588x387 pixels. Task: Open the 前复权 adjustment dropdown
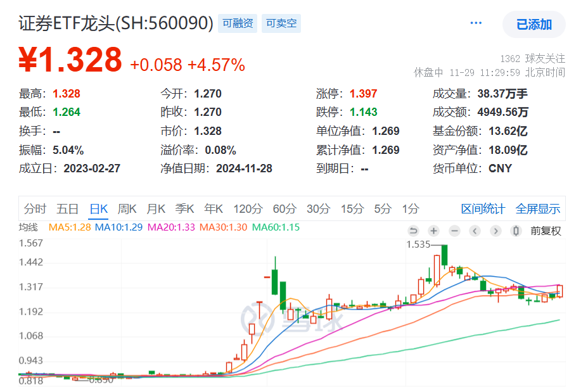546,231
